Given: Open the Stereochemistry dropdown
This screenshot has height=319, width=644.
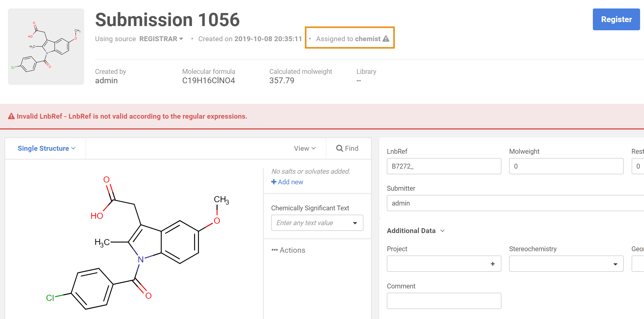Looking at the screenshot, I should pos(566,264).
